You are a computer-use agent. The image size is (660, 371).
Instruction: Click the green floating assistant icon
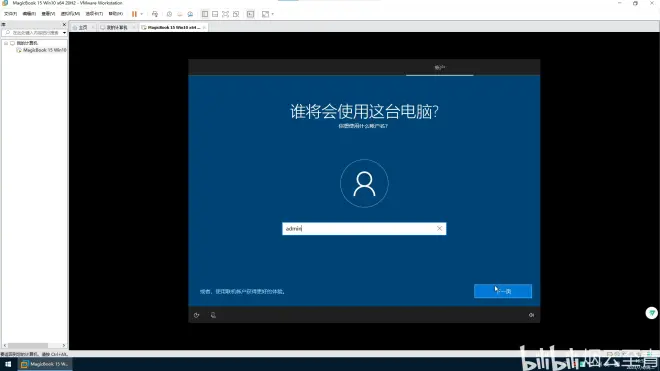tap(652, 313)
